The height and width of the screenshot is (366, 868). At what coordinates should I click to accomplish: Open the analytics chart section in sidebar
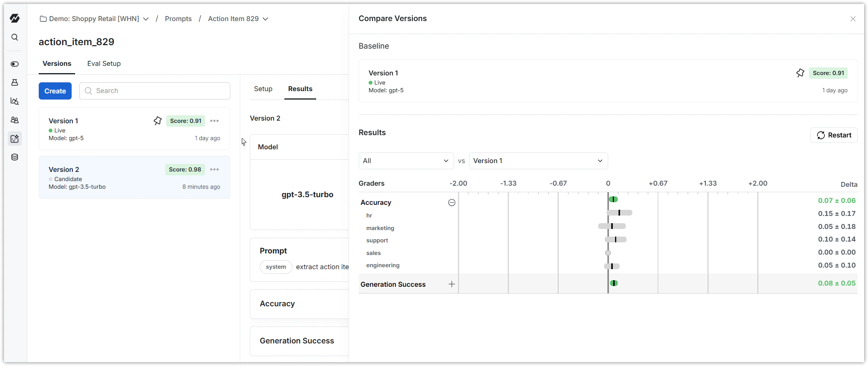15,101
